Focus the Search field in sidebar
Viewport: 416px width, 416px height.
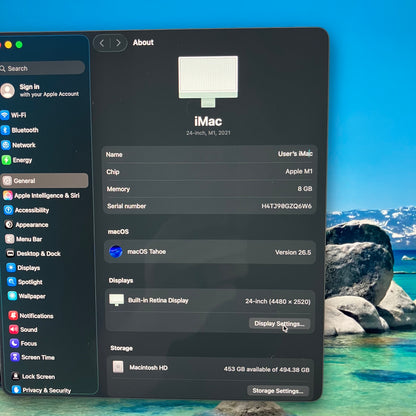[42, 68]
